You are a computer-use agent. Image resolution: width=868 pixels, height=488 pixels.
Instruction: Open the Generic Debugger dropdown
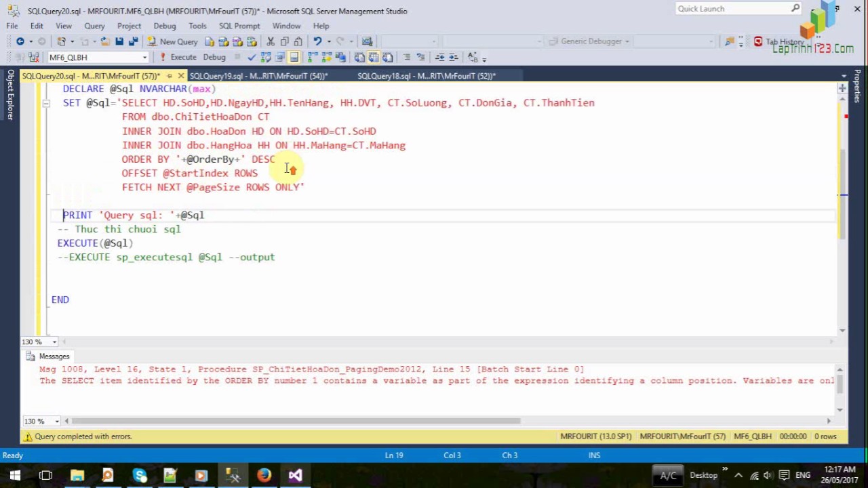point(627,41)
